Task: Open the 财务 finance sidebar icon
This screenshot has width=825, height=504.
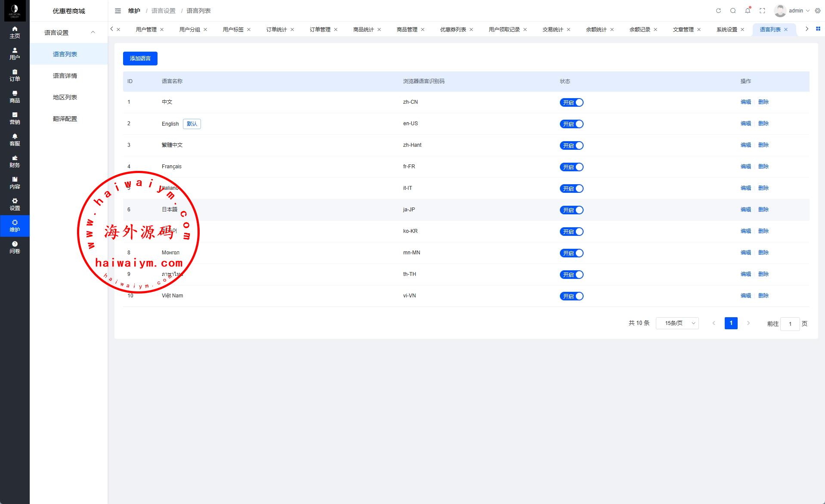Action: point(15,161)
